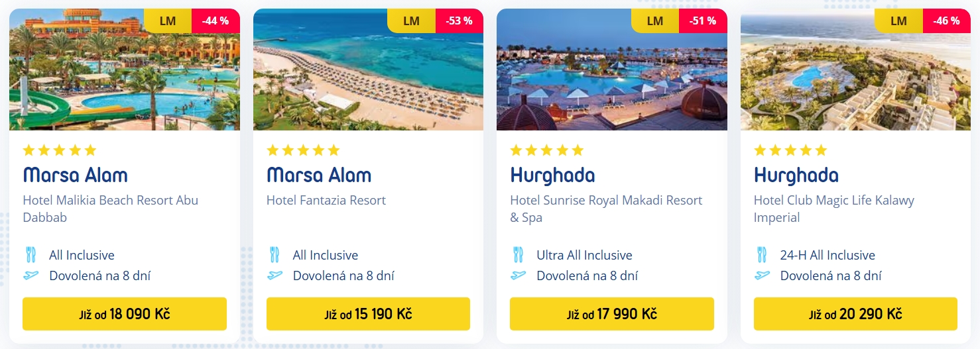The height and width of the screenshot is (349, 980).
Task: Book the offer from 20 290 Kč
Action: 855,314
